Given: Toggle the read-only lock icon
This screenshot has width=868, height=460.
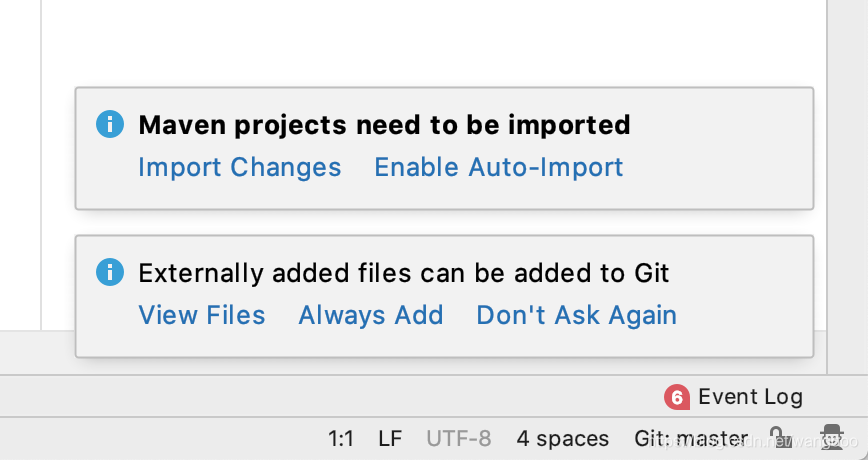Looking at the screenshot, I should 778,438.
